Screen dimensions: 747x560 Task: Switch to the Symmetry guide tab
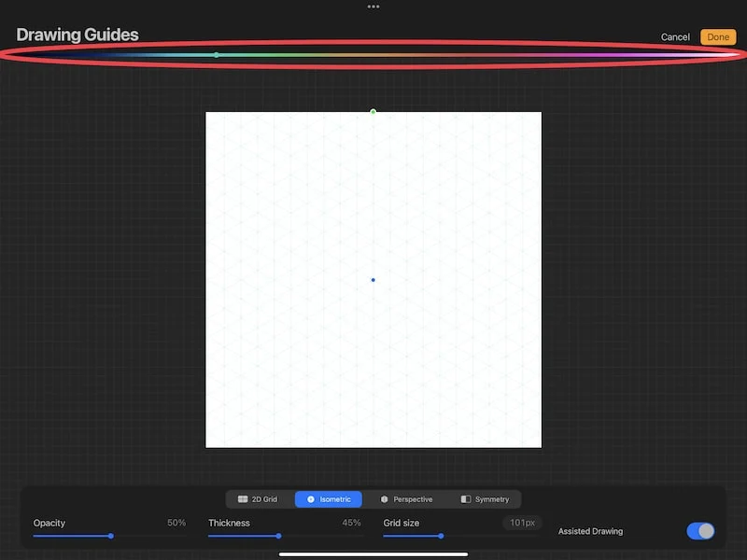485,499
